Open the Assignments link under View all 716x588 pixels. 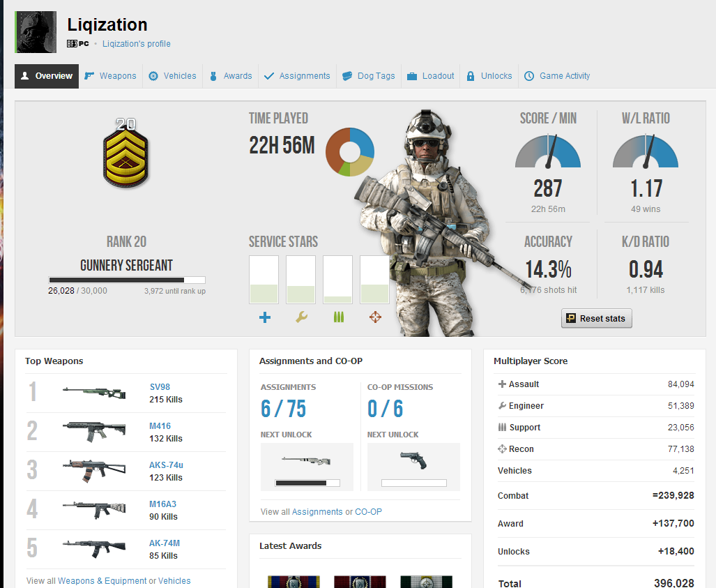tap(317, 512)
